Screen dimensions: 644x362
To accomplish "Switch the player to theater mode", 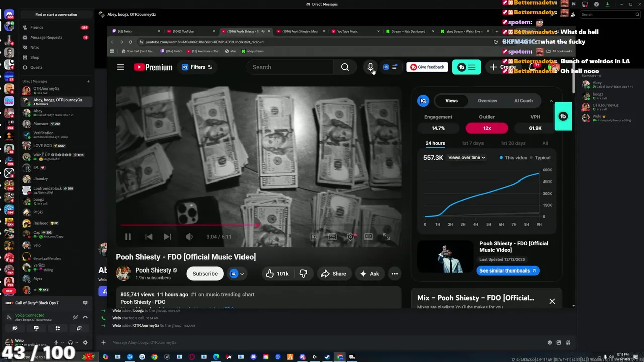I will [368, 237].
